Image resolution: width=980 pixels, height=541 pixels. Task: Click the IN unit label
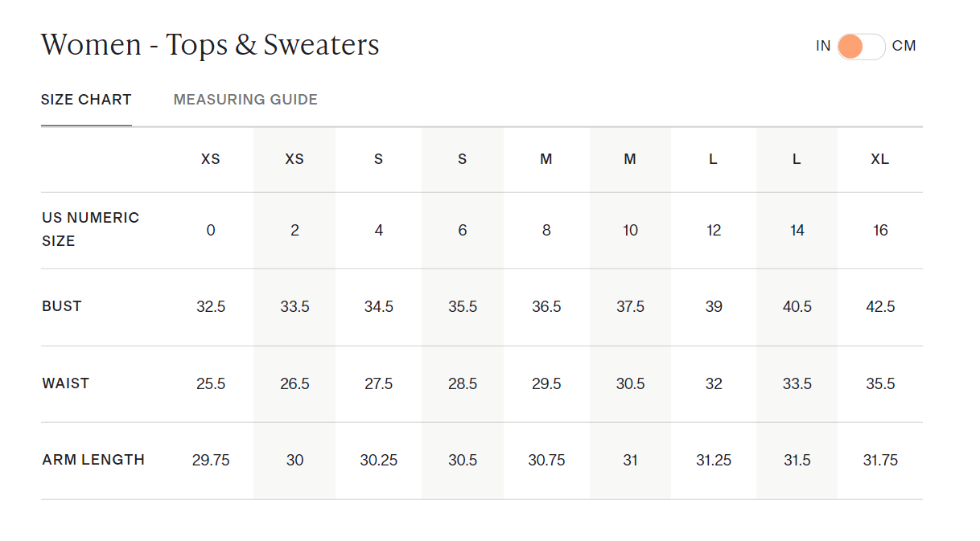point(822,46)
